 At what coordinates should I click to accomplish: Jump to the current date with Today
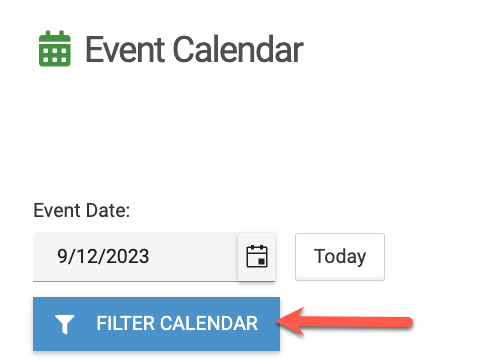[340, 257]
